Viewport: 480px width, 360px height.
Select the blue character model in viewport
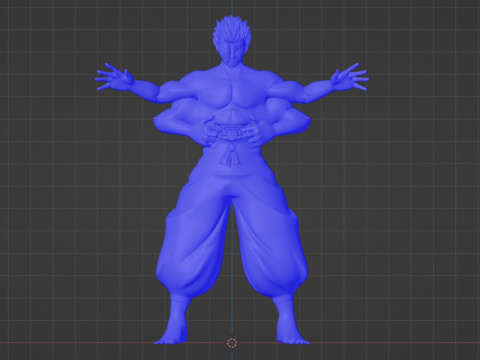pos(232,180)
